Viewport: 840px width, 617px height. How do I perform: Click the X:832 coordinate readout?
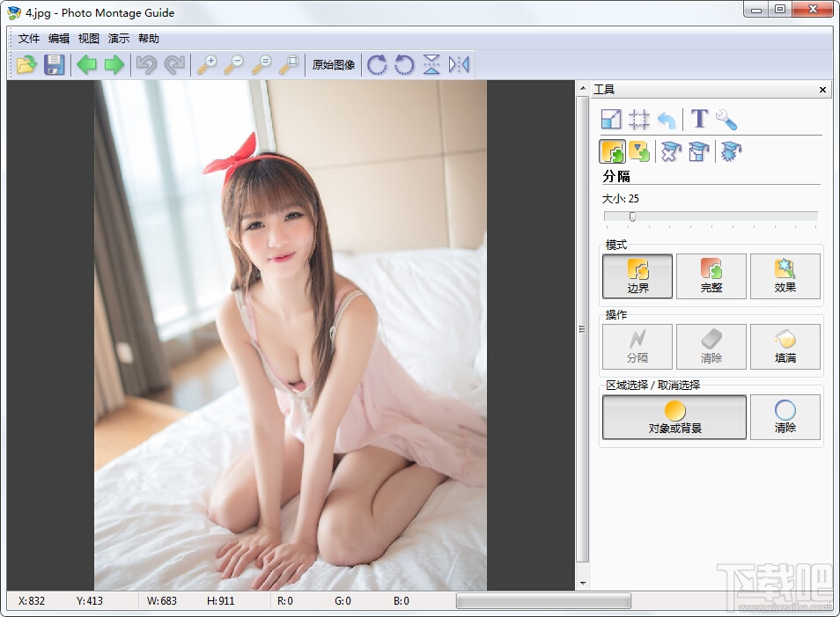point(32,601)
